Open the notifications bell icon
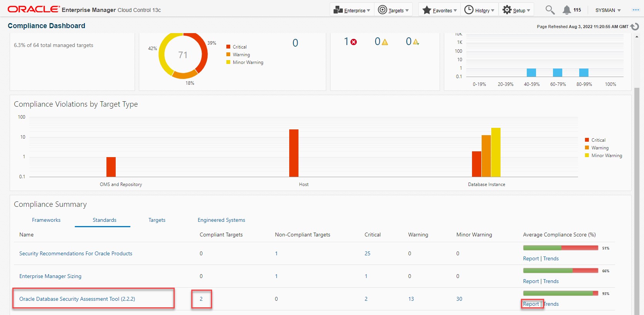Image resolution: width=644 pixels, height=315 pixels. click(x=566, y=10)
